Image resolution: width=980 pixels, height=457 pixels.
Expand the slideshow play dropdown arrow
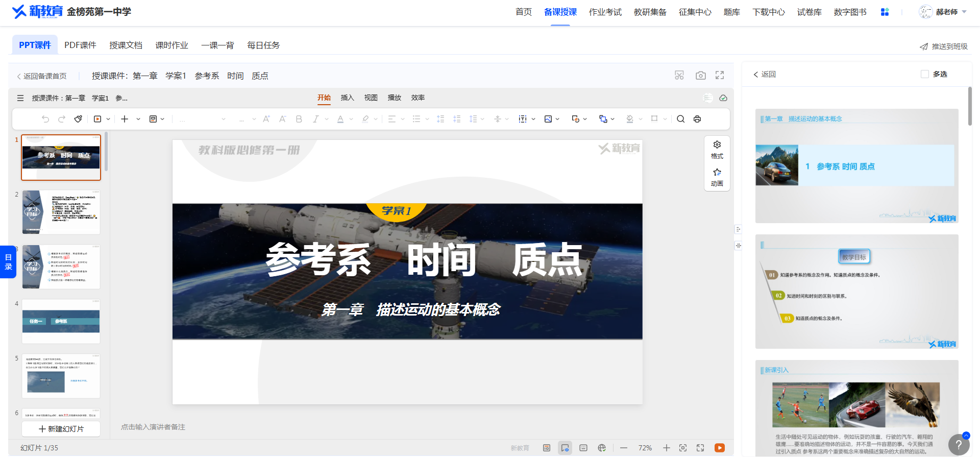coord(108,119)
